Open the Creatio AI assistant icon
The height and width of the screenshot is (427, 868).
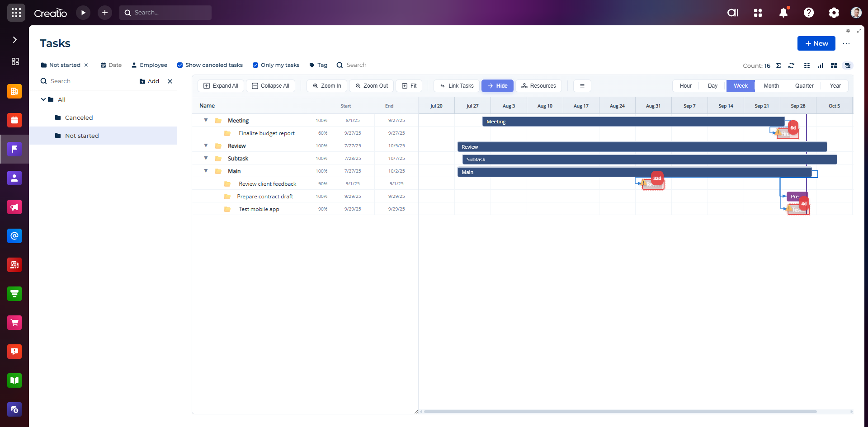(732, 13)
